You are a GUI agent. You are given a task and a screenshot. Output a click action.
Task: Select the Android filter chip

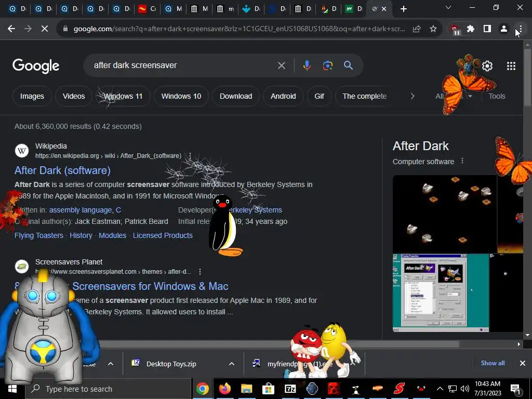pyautogui.click(x=283, y=96)
